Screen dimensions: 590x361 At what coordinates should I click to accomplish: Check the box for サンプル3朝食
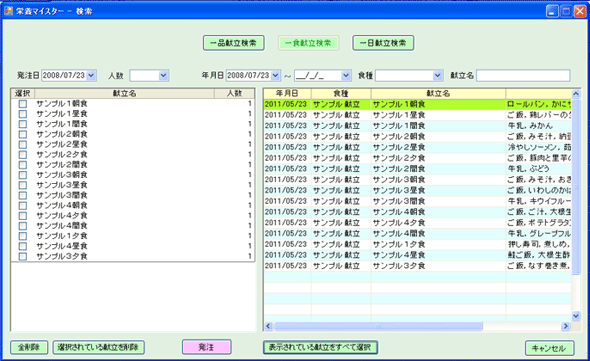(23, 175)
